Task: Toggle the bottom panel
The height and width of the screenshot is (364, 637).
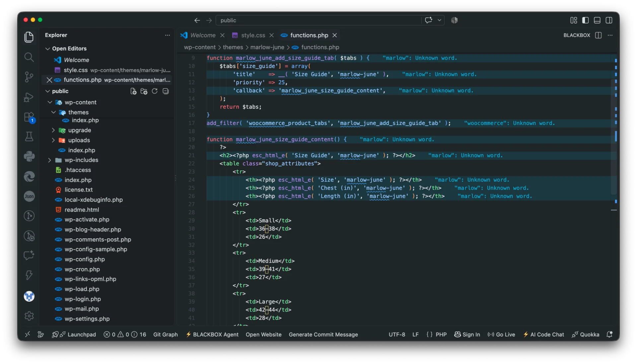Action: (x=597, y=20)
